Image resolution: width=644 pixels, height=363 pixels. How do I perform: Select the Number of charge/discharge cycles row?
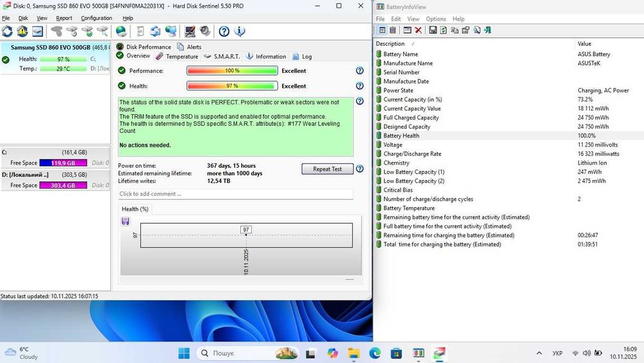509,199
